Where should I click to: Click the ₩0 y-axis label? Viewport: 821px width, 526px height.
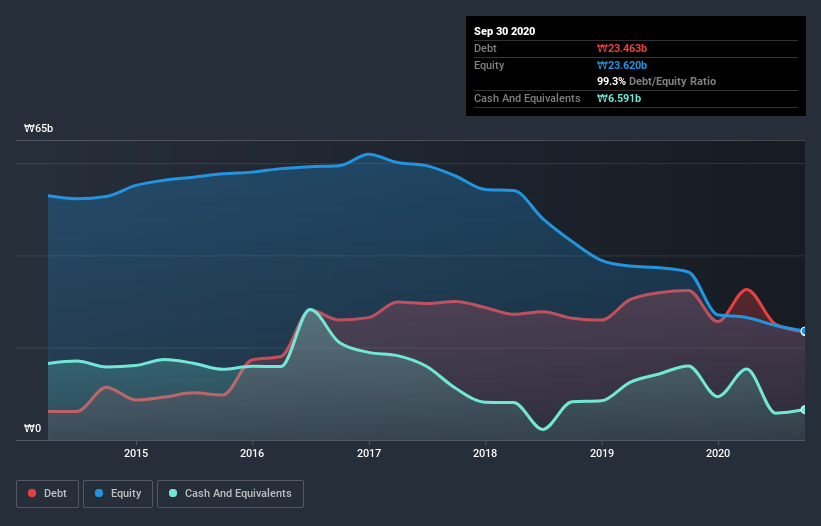point(32,429)
